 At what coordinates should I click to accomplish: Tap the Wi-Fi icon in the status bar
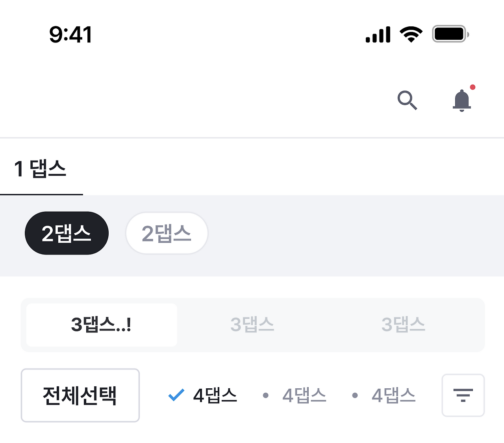click(411, 34)
